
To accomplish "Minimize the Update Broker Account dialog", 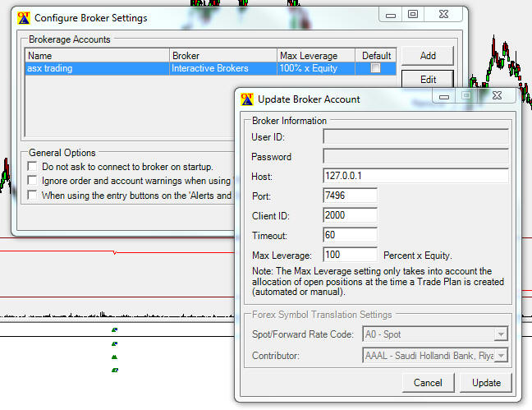I will 444,96.
